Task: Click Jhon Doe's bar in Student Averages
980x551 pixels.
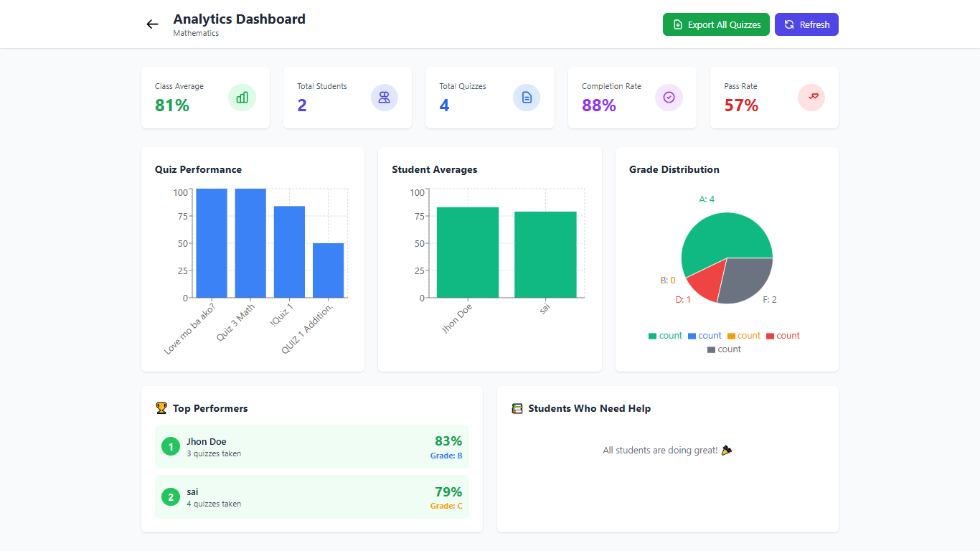Action: 468,253
